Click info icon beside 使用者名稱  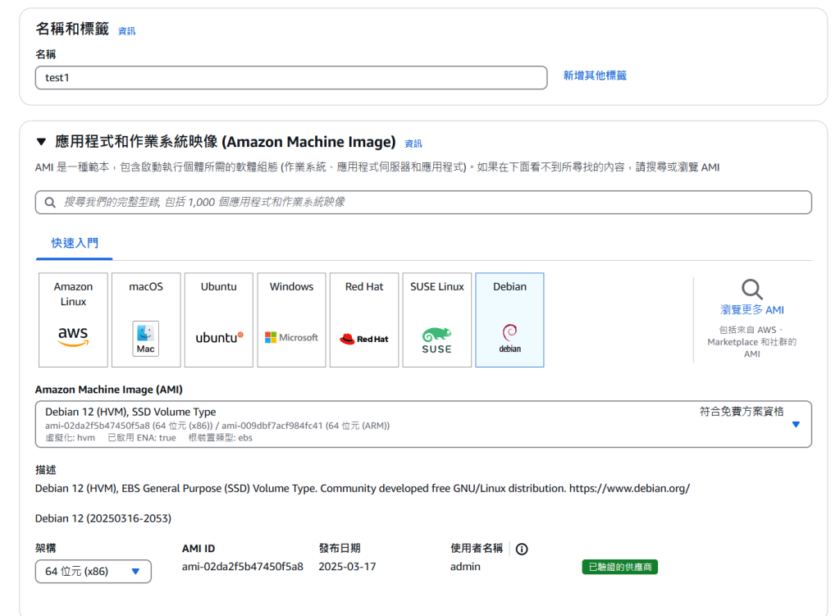point(522,549)
